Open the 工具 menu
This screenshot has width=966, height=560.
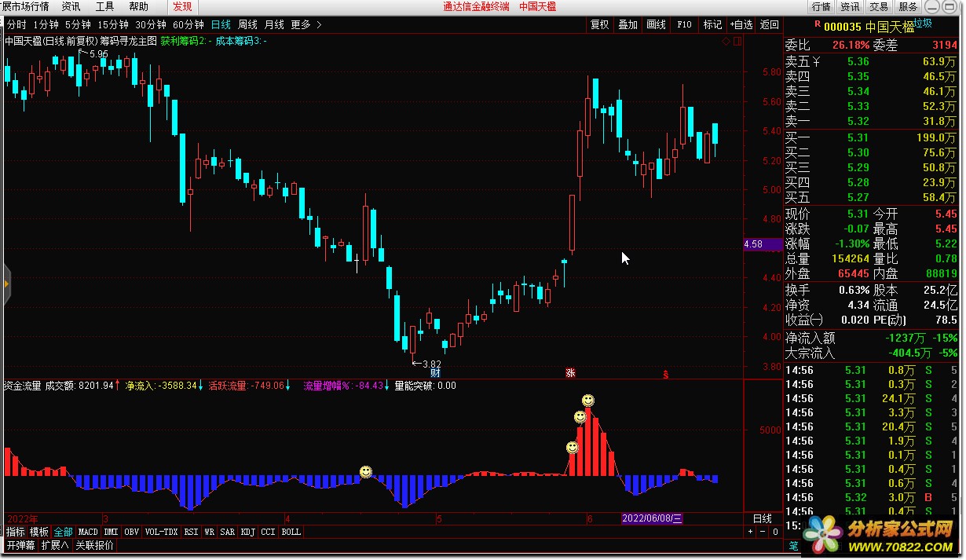coord(104,6)
